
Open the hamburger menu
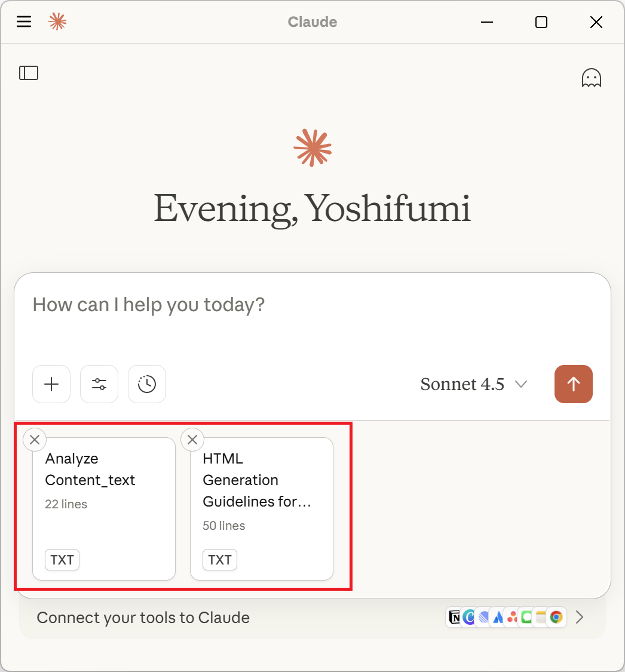click(23, 22)
